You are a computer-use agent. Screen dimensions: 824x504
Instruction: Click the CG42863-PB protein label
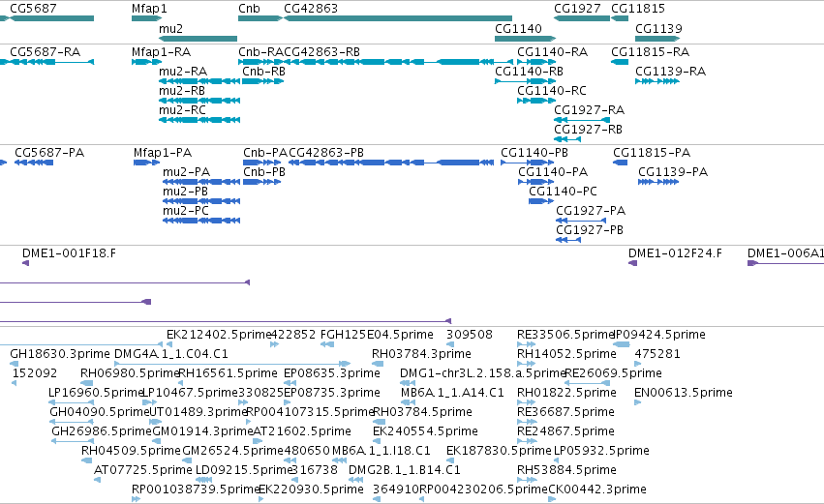pyautogui.click(x=326, y=153)
